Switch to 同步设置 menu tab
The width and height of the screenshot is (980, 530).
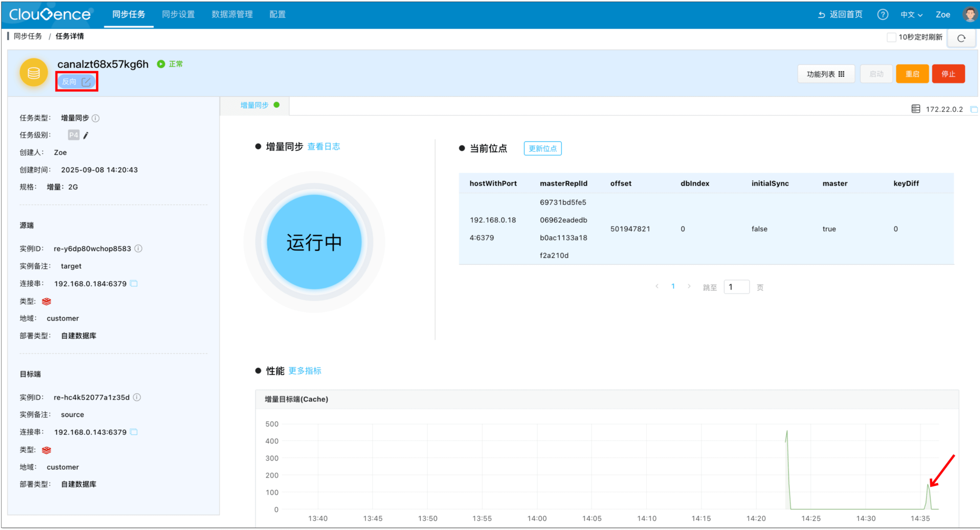pyautogui.click(x=178, y=15)
